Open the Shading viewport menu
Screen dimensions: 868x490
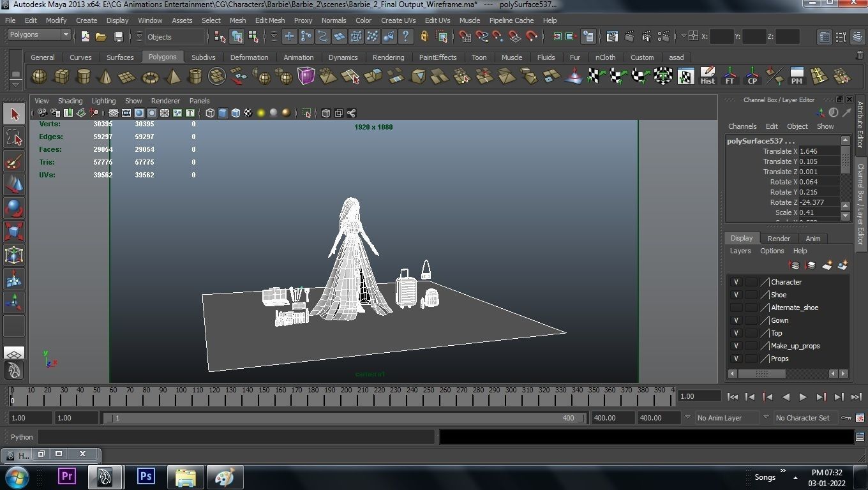[70, 101]
